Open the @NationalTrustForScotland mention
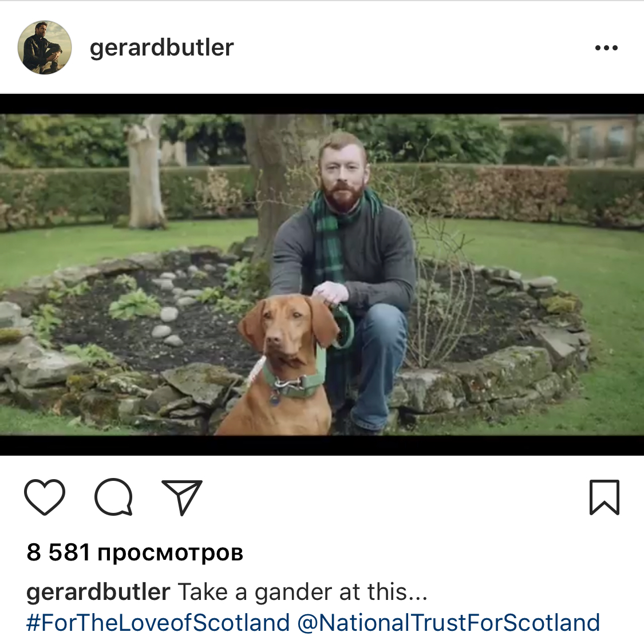The image size is (644, 644). click(x=448, y=623)
